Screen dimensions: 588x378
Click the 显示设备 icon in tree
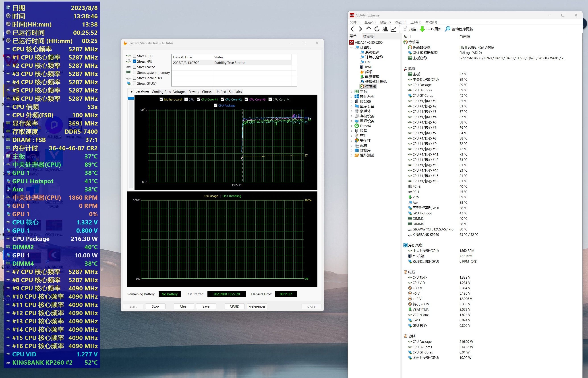pyautogui.click(x=357, y=106)
